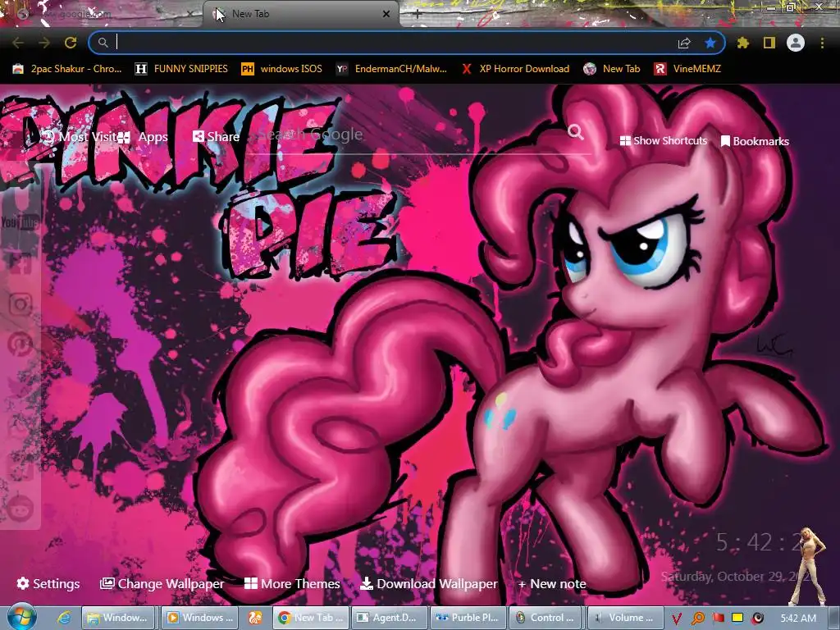Reload the page with the refresh icon
This screenshot has width=840, height=630.
click(71, 43)
